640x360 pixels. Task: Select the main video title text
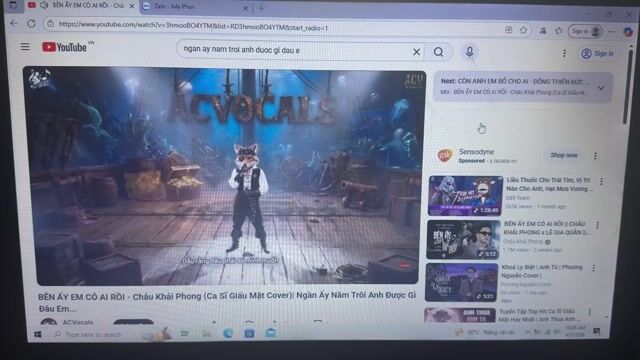(x=227, y=302)
